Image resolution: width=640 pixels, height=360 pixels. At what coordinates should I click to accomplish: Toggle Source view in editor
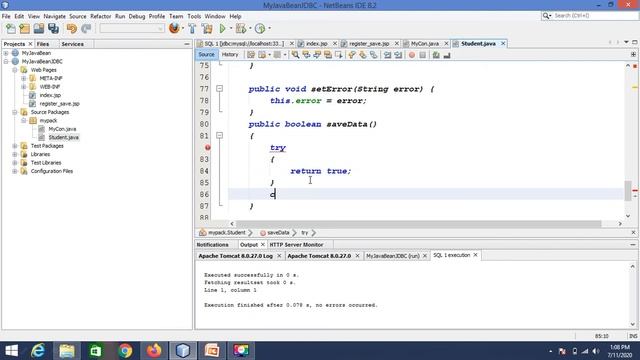(207, 54)
